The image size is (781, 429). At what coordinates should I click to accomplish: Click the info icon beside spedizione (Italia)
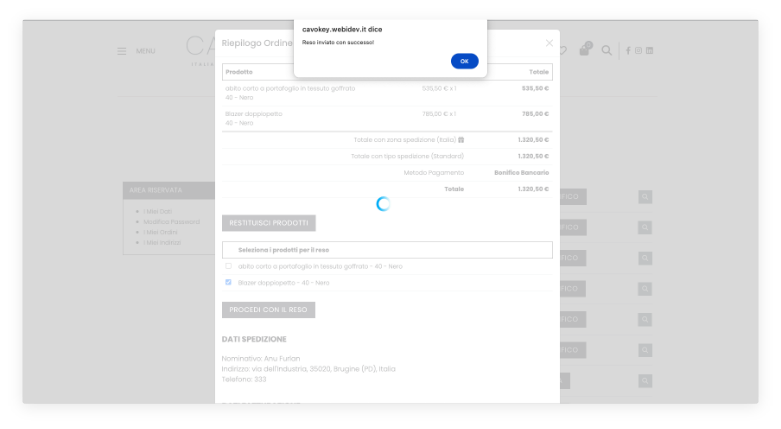[461, 140]
